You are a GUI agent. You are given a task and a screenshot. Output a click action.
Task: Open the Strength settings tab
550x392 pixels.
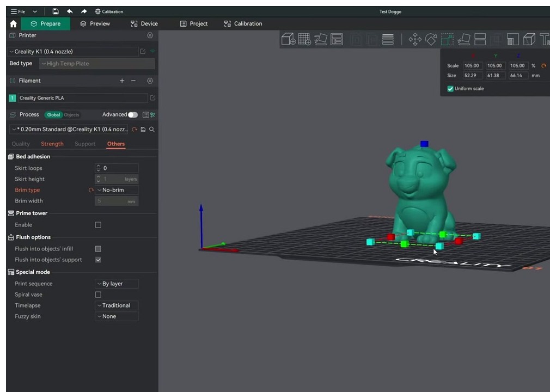[52, 144]
